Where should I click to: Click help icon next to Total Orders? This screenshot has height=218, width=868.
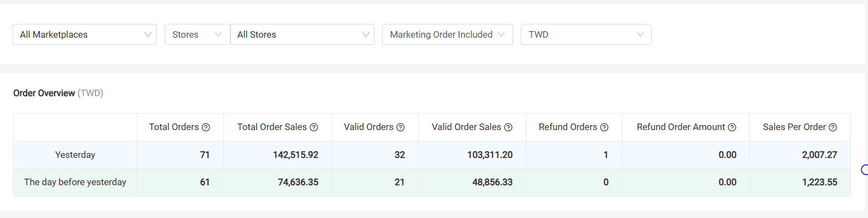tap(206, 127)
